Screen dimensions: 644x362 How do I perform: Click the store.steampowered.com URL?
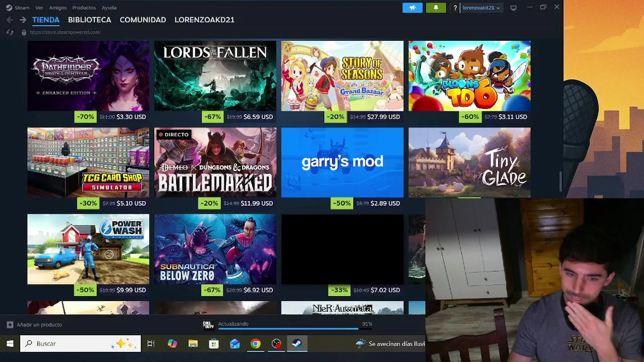coord(65,32)
